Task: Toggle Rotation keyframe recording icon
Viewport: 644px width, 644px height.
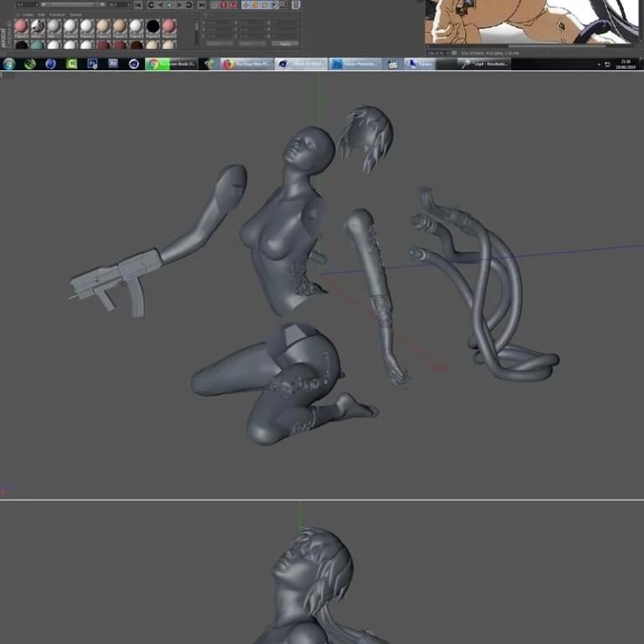Action: point(264,5)
